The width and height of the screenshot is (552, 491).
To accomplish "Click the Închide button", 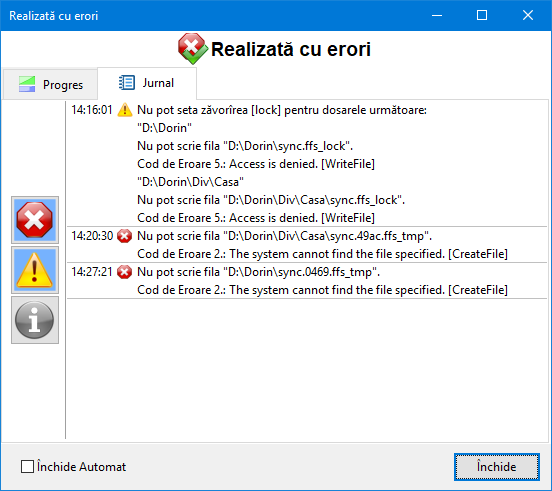I will click(x=496, y=467).
